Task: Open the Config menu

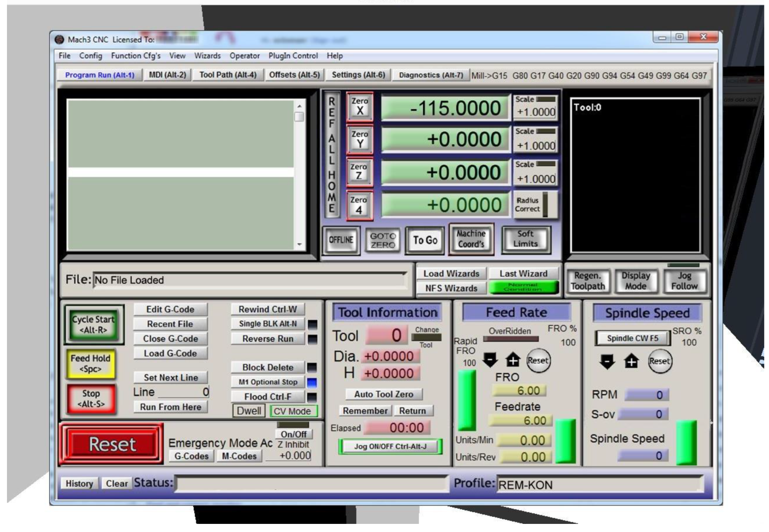Action: pyautogui.click(x=91, y=56)
